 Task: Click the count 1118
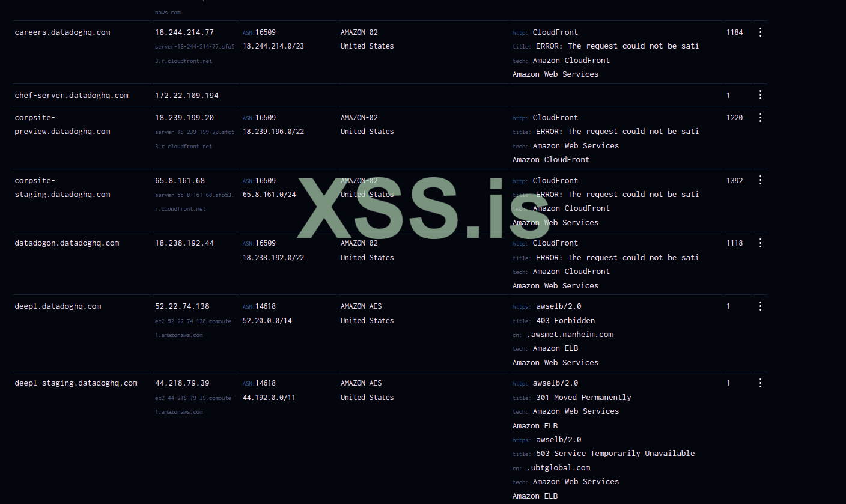click(735, 243)
